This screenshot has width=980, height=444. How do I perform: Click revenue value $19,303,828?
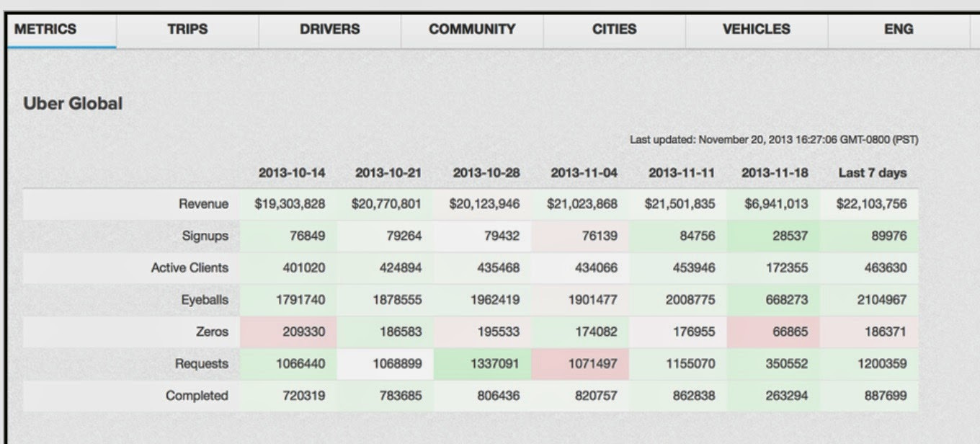[290, 205]
